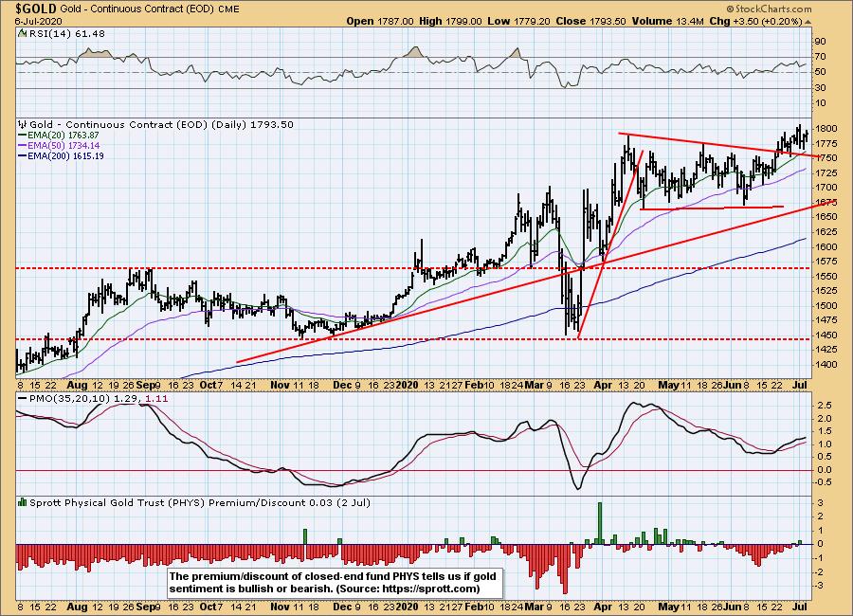Image resolution: width=853 pixels, height=616 pixels.
Task: Click the 2020 label on the price panel date axis
Action: tap(407, 385)
